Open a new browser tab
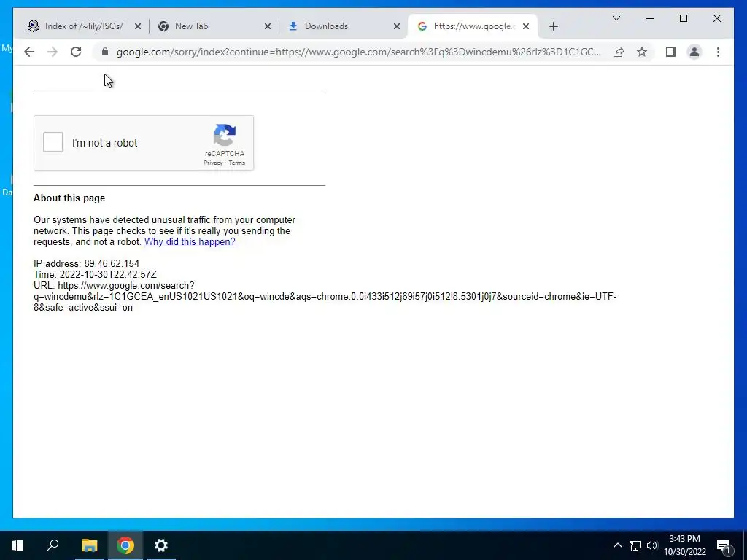 coord(553,26)
